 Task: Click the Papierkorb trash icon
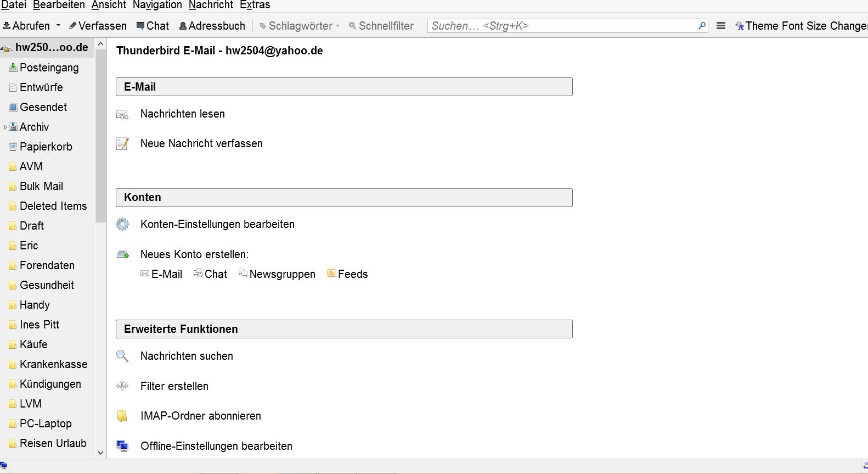click(13, 147)
